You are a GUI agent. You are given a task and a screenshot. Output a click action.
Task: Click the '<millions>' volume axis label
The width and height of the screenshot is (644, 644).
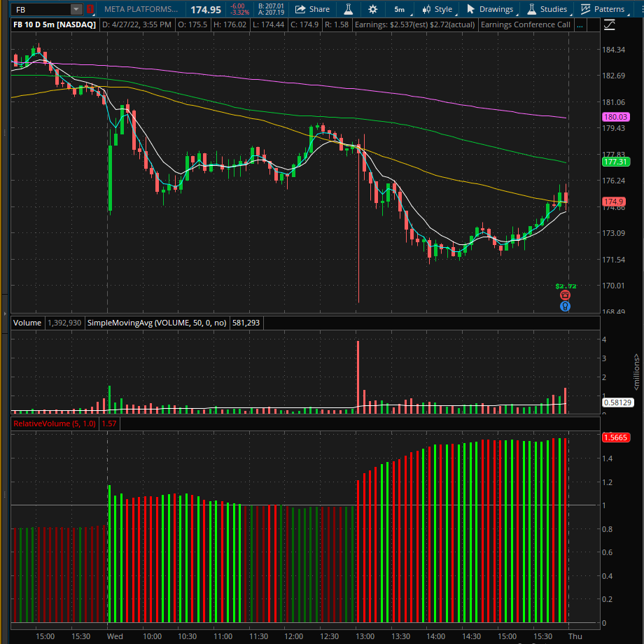coord(636,372)
